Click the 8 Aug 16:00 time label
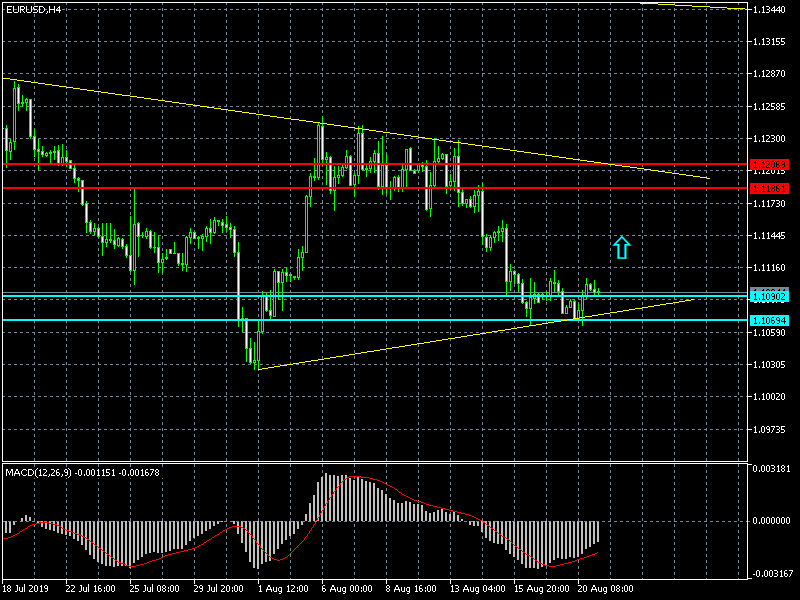 (411, 589)
